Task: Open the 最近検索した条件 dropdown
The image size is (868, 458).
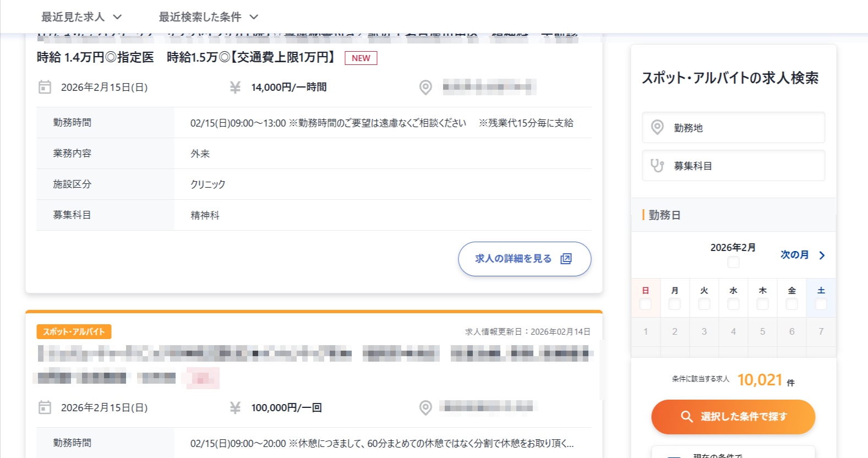Action: 208,17
